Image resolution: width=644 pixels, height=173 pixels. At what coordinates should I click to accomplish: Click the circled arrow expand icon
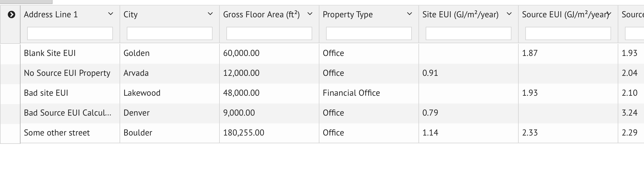(11, 14)
